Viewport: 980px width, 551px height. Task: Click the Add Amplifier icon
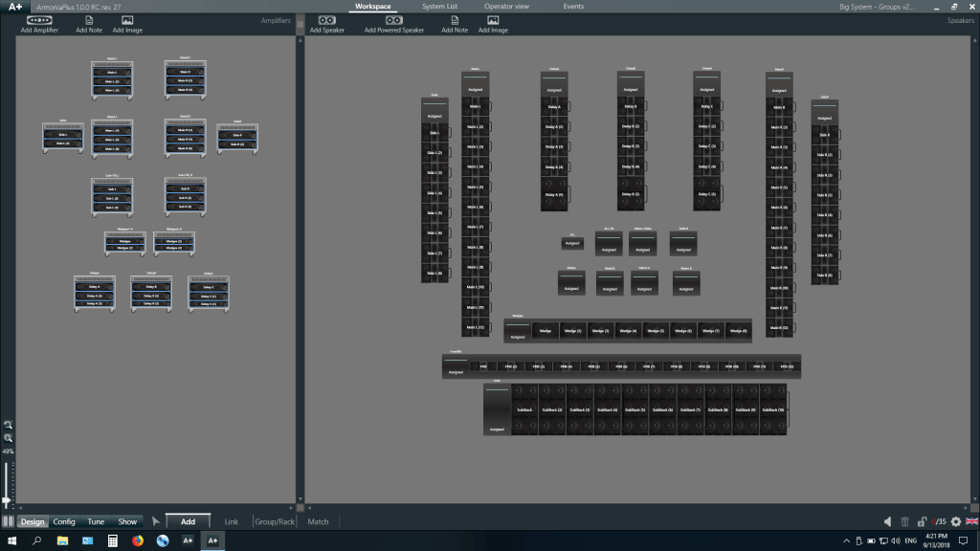pos(39,20)
